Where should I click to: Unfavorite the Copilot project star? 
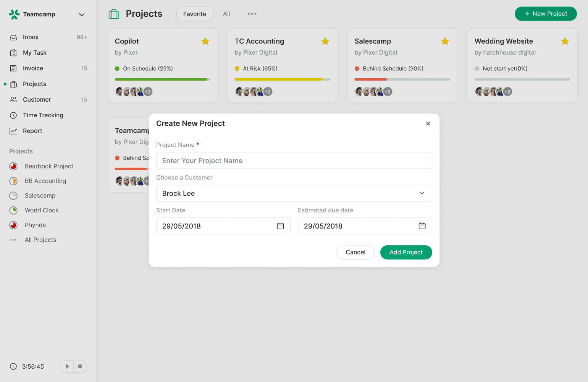[x=205, y=41]
